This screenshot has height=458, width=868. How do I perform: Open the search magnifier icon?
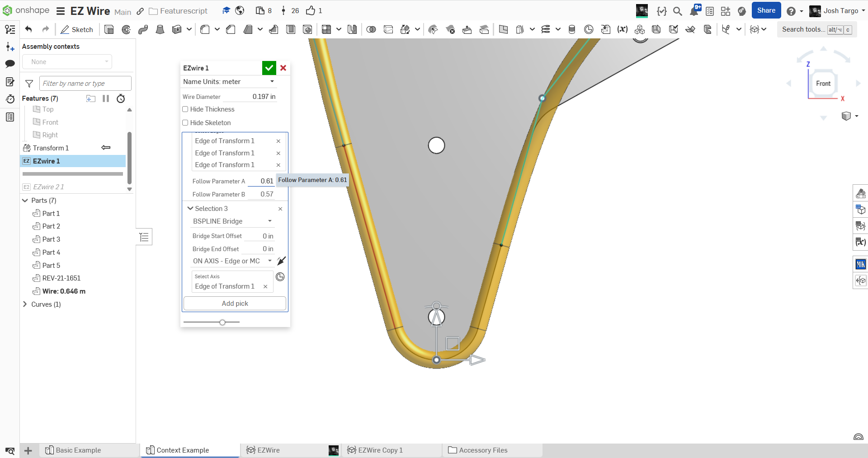click(677, 11)
